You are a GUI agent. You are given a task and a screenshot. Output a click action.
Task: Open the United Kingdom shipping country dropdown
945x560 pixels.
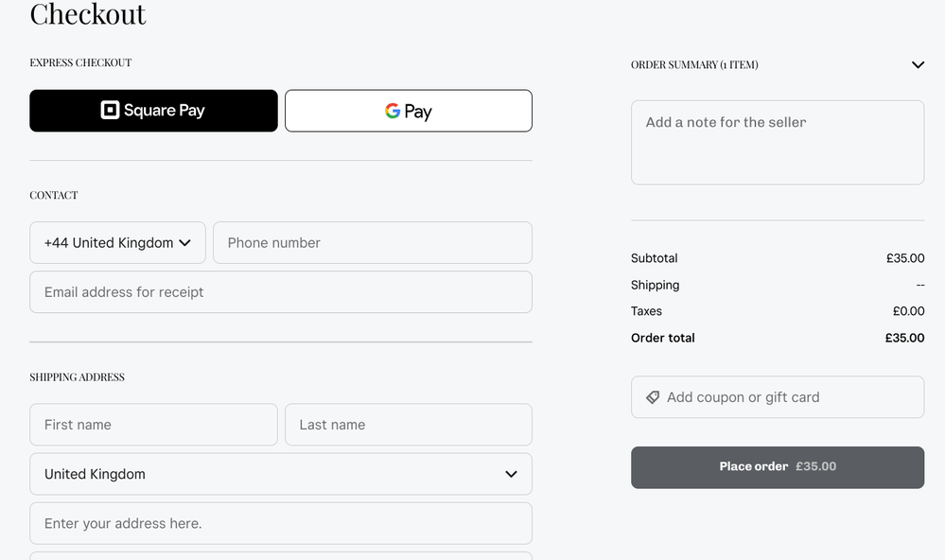[281, 474]
